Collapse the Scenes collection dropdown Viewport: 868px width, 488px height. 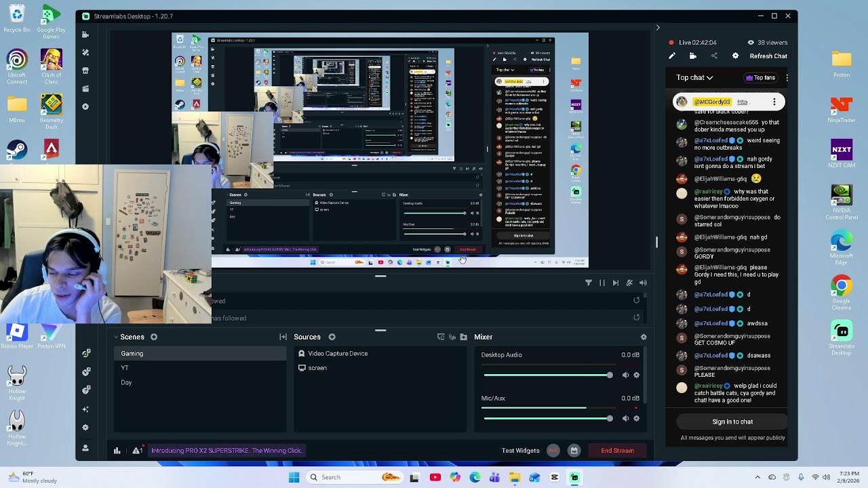click(x=115, y=337)
